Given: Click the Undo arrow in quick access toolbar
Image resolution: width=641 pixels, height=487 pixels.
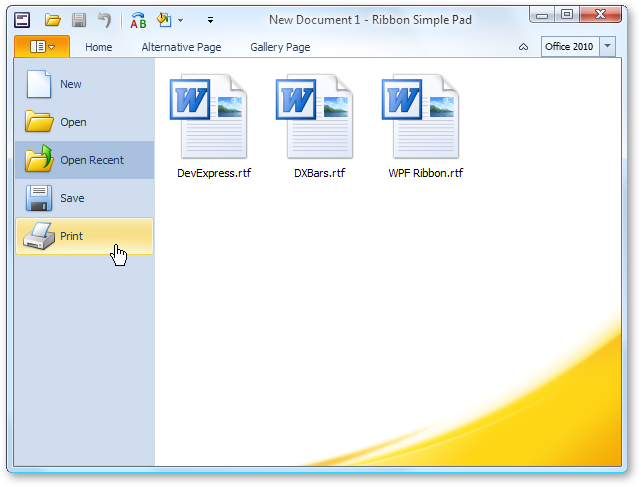Looking at the screenshot, I should 104,19.
